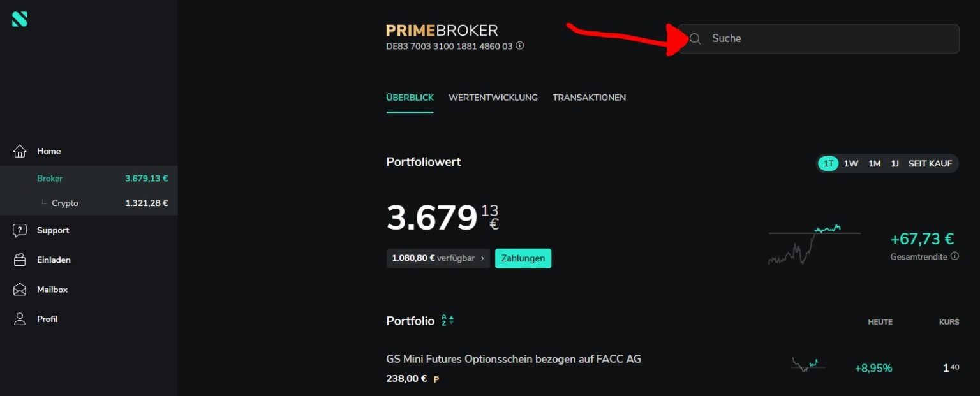Screen dimensions: 980x396
Task: Select the SEIT KAUF time range
Action: tap(930, 163)
